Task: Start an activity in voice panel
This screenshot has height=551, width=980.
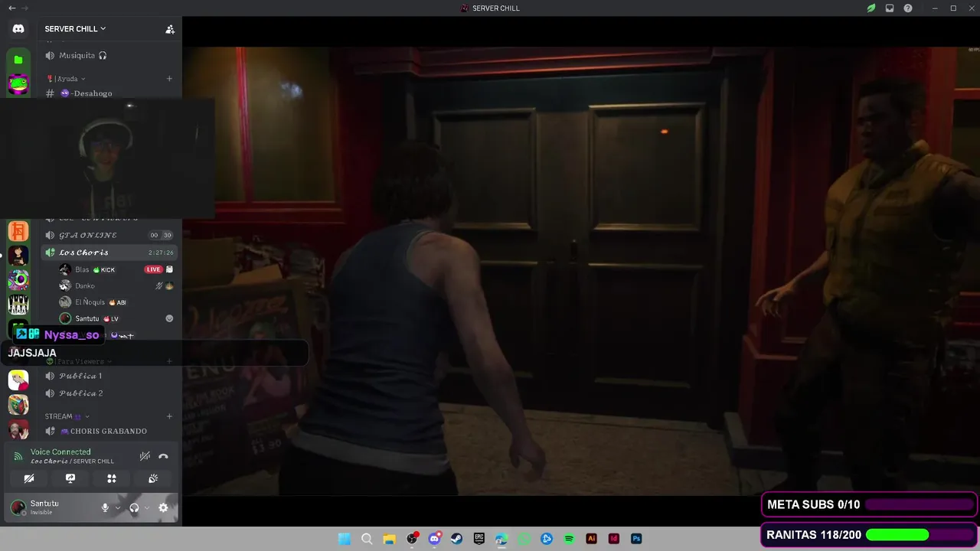Action: click(x=112, y=478)
